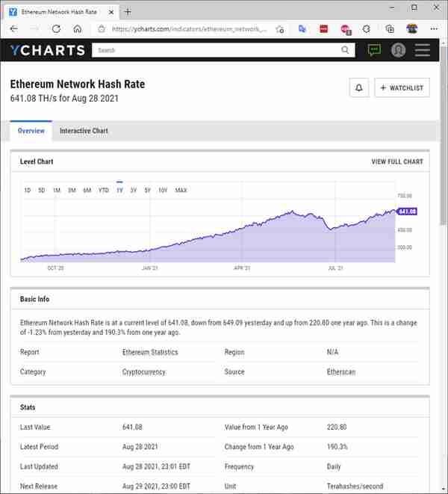Click the 'Terahashes/second' unit value

click(355, 486)
